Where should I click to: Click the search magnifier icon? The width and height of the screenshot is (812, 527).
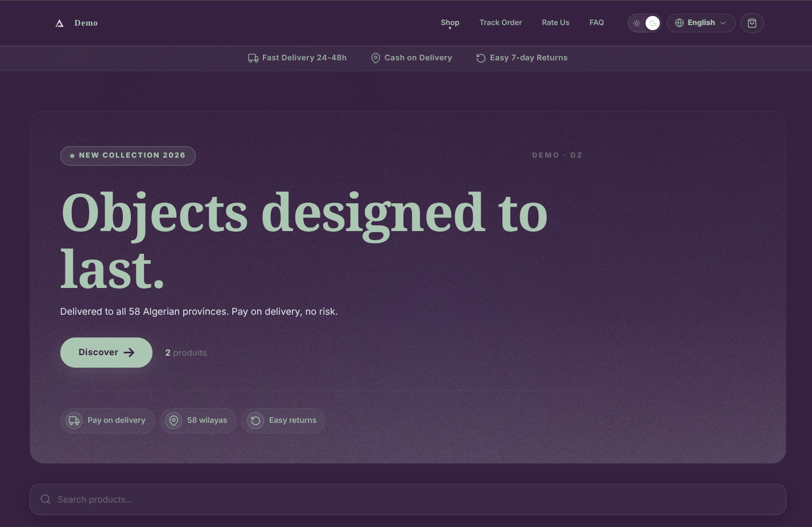coord(46,499)
